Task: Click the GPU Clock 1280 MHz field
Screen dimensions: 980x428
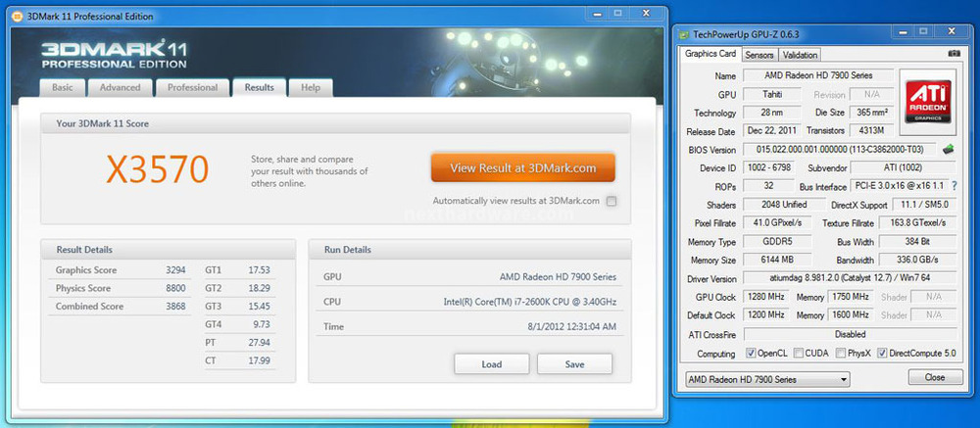Action: [x=765, y=298]
